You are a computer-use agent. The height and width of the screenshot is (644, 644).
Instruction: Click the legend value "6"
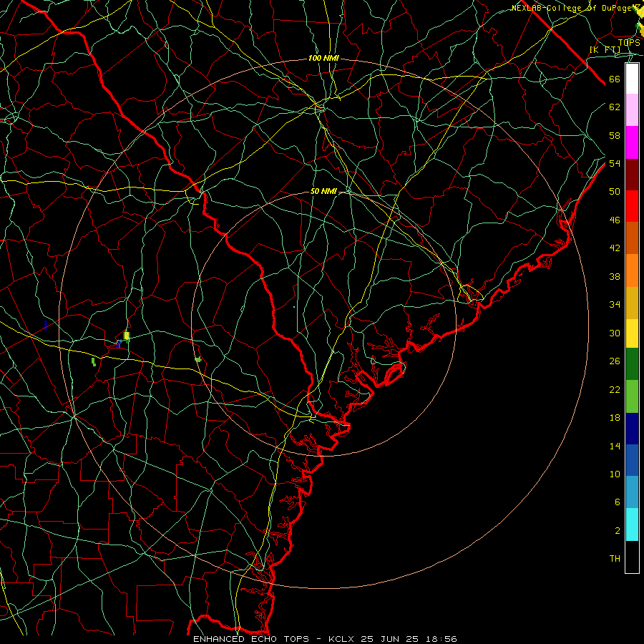(618, 502)
